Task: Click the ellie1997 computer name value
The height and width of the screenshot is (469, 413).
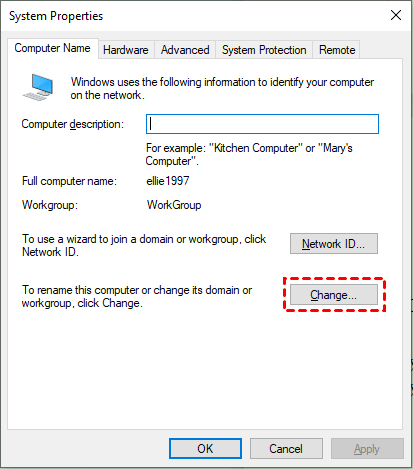Action: tap(168, 181)
